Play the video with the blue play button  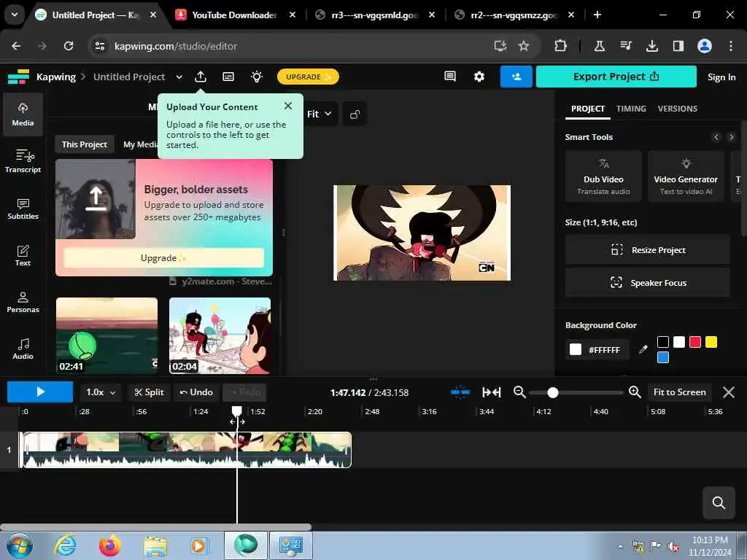pyautogui.click(x=40, y=392)
